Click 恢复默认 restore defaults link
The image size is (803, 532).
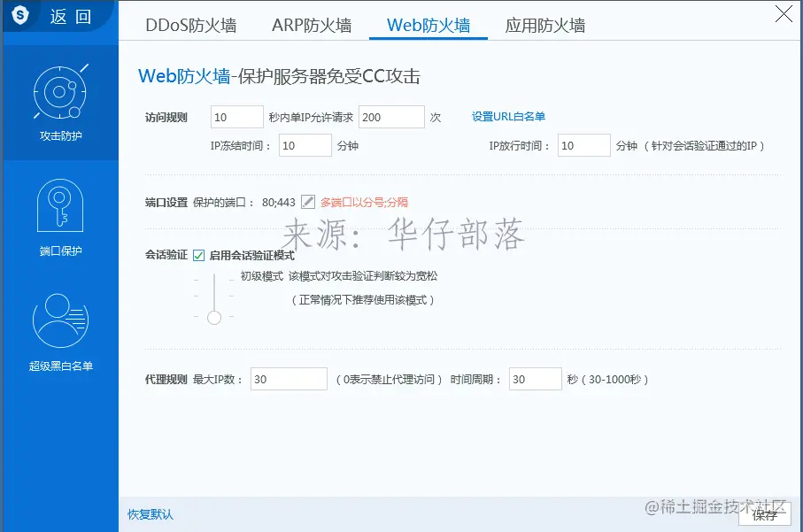(151, 514)
